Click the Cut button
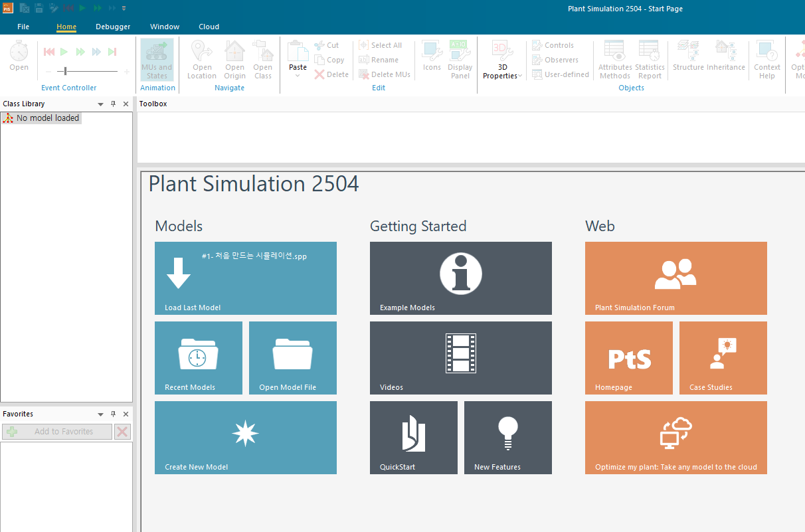805x532 pixels. pos(326,45)
